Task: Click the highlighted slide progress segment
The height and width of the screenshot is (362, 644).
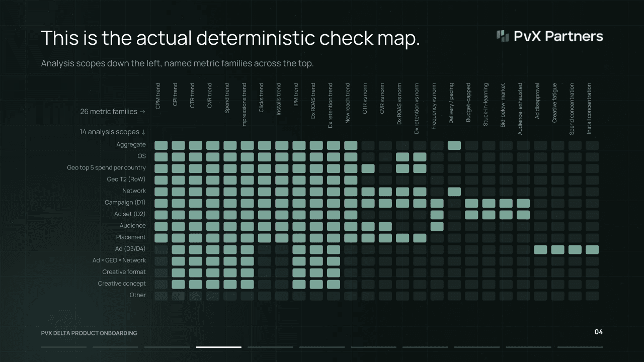Action: tap(218, 347)
